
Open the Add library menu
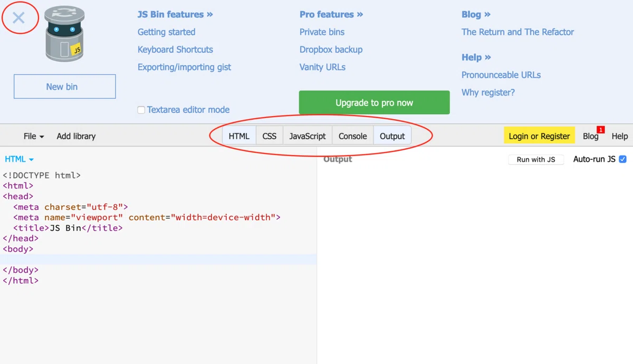[76, 136]
